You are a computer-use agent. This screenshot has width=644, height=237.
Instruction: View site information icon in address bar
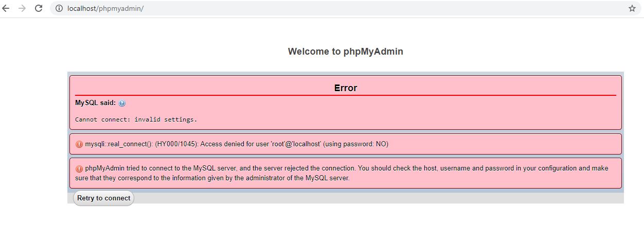59,8
